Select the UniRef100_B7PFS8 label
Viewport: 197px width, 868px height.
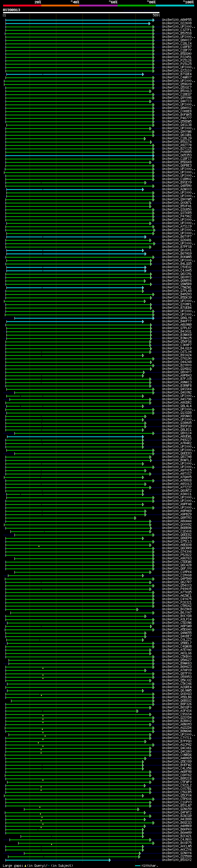(177, 247)
